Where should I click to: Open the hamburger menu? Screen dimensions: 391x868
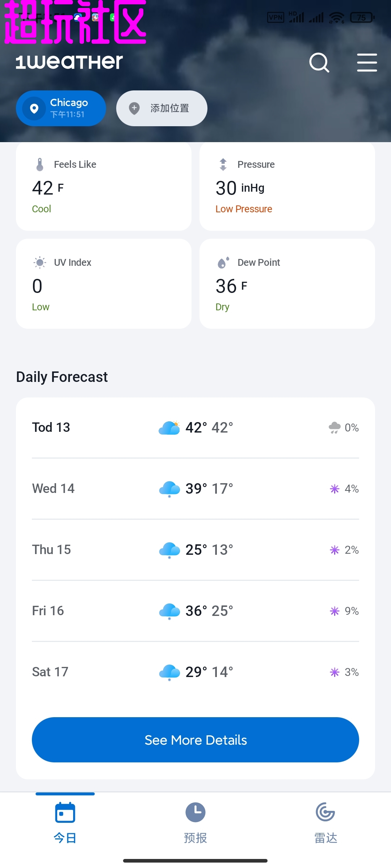point(367,63)
